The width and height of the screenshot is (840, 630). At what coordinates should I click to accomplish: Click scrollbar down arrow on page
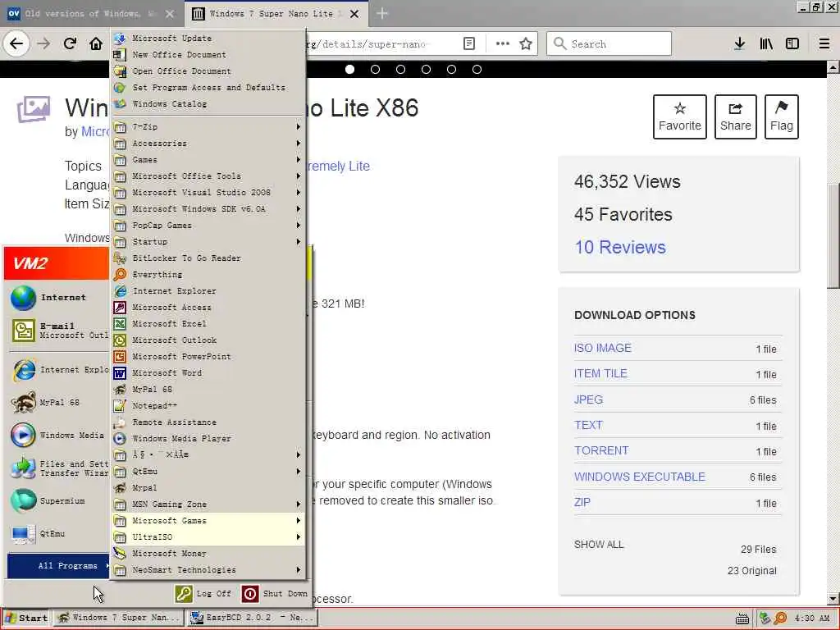[833, 598]
